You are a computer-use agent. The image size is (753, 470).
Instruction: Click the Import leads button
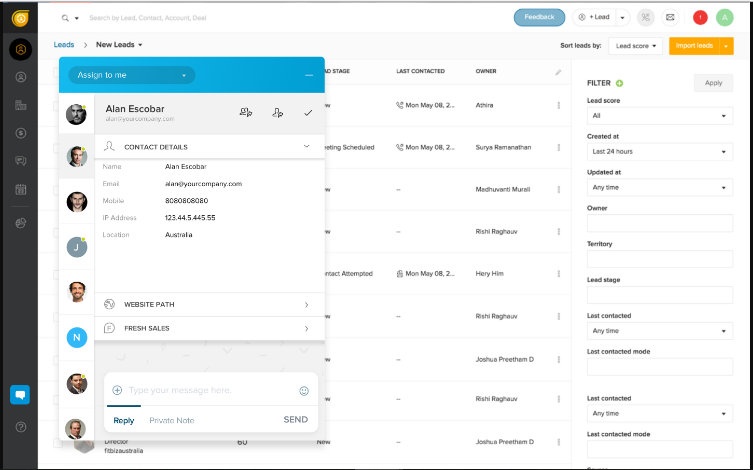coord(694,46)
